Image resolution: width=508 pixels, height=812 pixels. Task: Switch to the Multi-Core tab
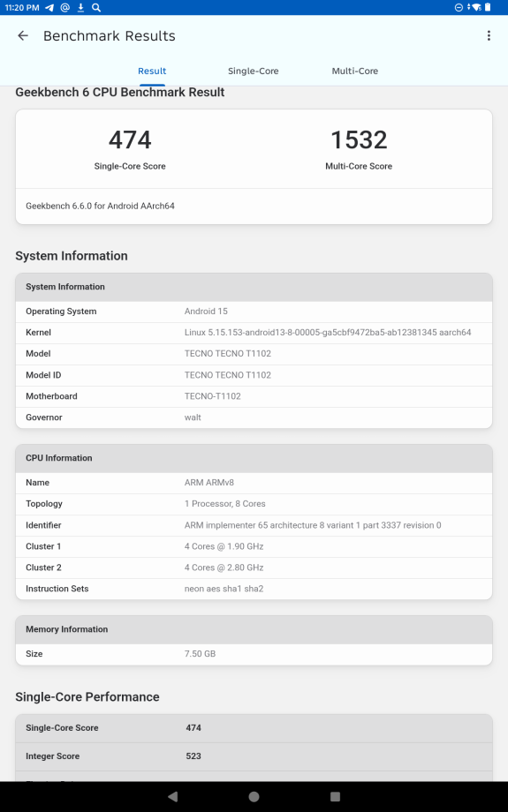point(355,71)
